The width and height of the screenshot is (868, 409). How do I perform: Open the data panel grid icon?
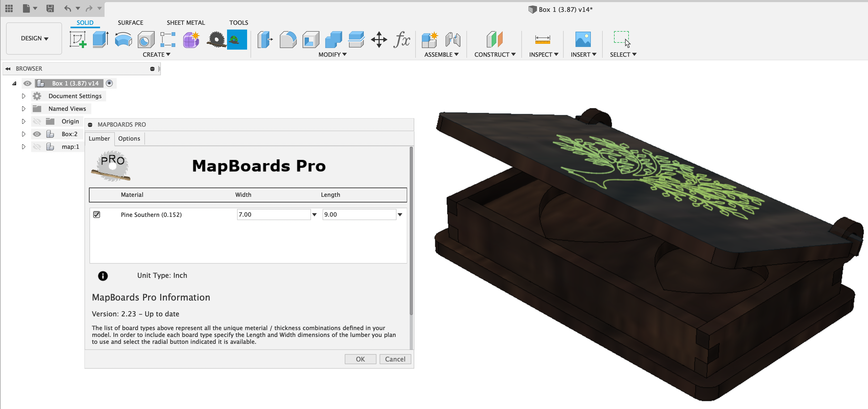pos(9,8)
